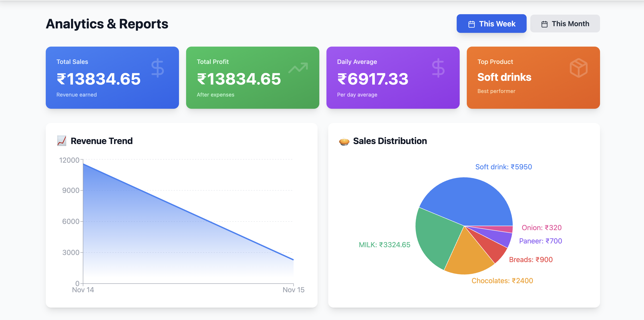Click the Soft drinks top product text

coord(504,77)
